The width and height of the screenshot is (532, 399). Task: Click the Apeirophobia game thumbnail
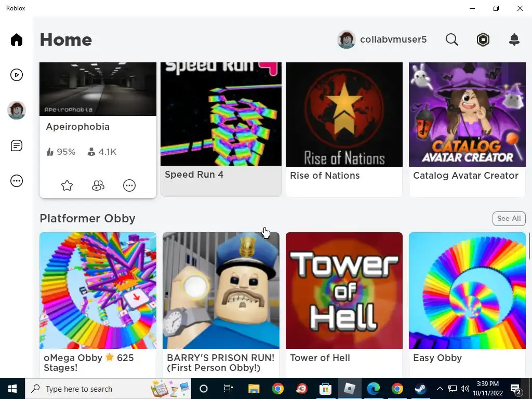pos(98,89)
